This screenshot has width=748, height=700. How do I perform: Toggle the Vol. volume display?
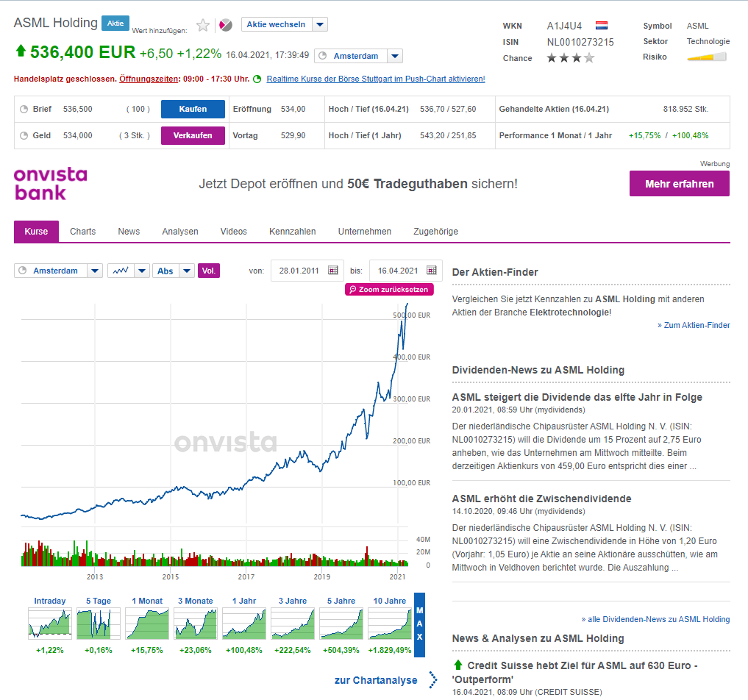[x=208, y=271]
